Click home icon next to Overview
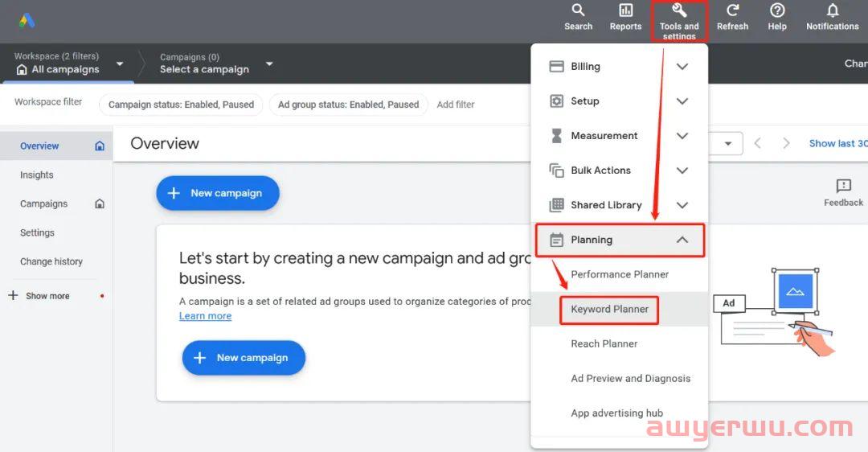Viewport: 868px width, 452px height. tap(100, 146)
